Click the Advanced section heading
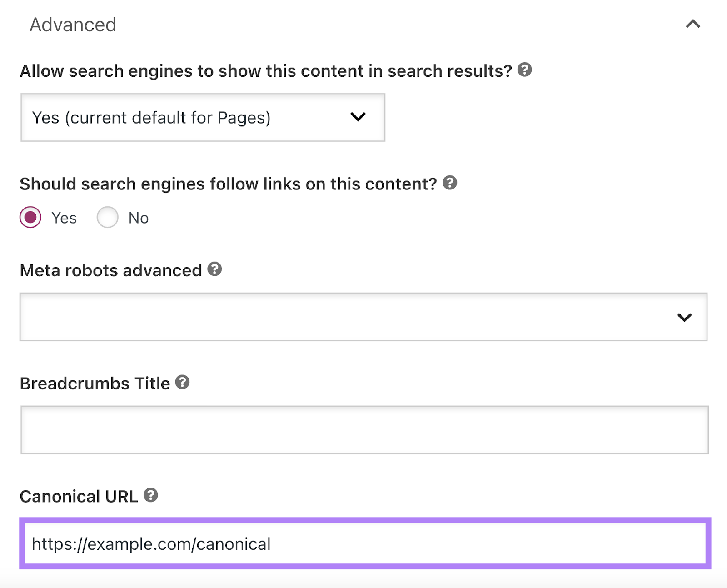 pos(73,25)
